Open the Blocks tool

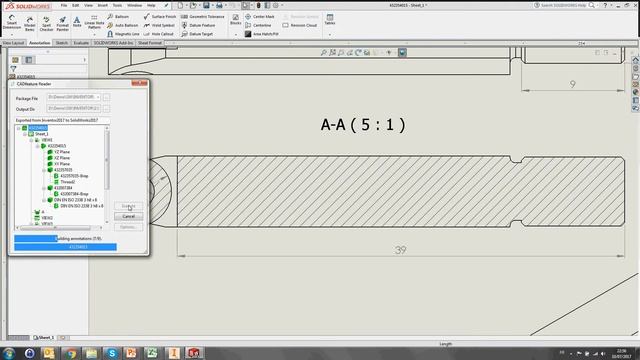coord(236,19)
